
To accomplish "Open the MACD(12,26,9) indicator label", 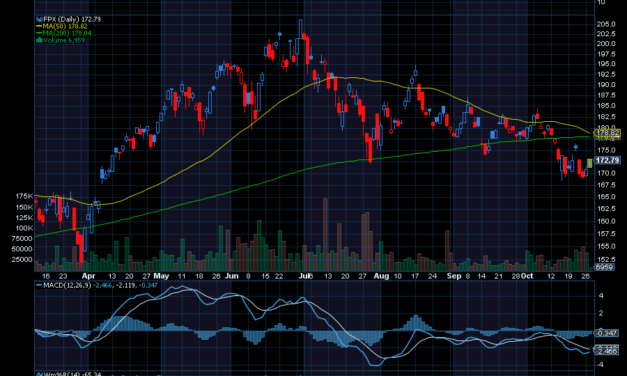I will click(67, 285).
